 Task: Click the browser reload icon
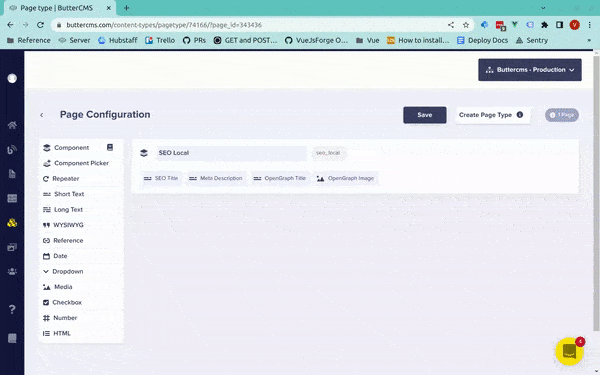coord(40,25)
